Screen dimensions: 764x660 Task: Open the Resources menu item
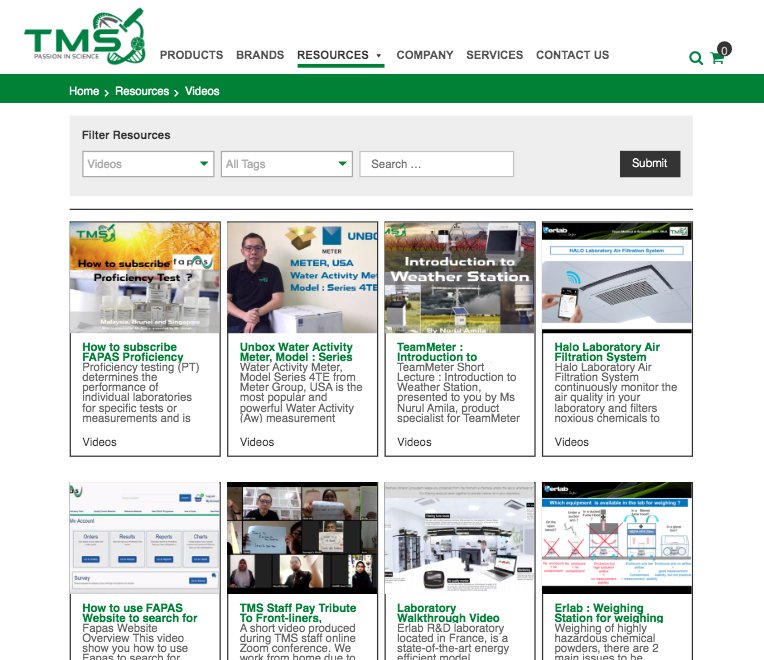[x=333, y=55]
